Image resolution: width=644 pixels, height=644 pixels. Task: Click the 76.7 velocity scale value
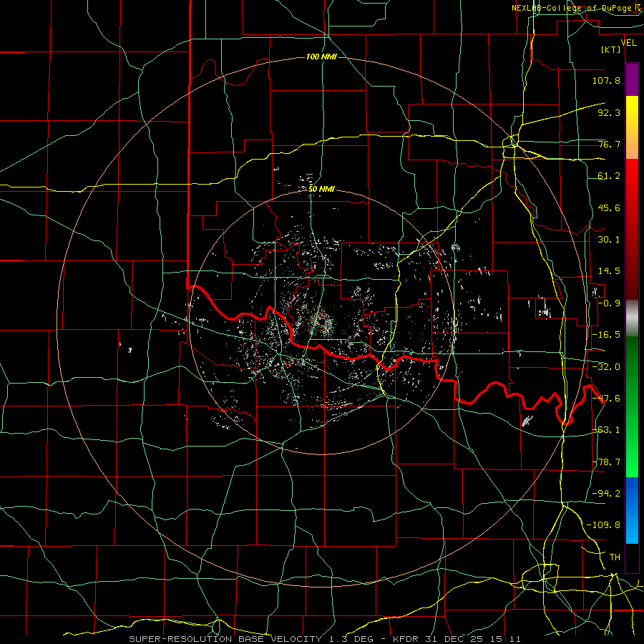609,144
